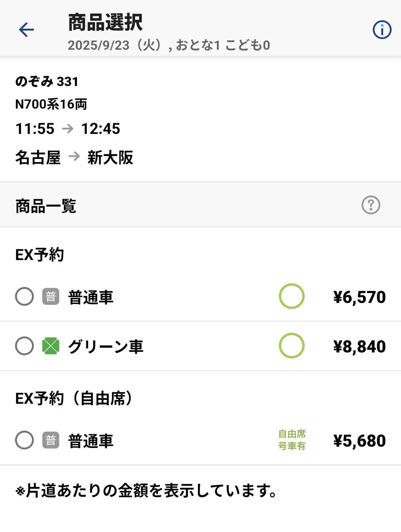Screen dimensions: 401x532
Task: Click the ¥8,840 green car price
Action: coord(359,346)
